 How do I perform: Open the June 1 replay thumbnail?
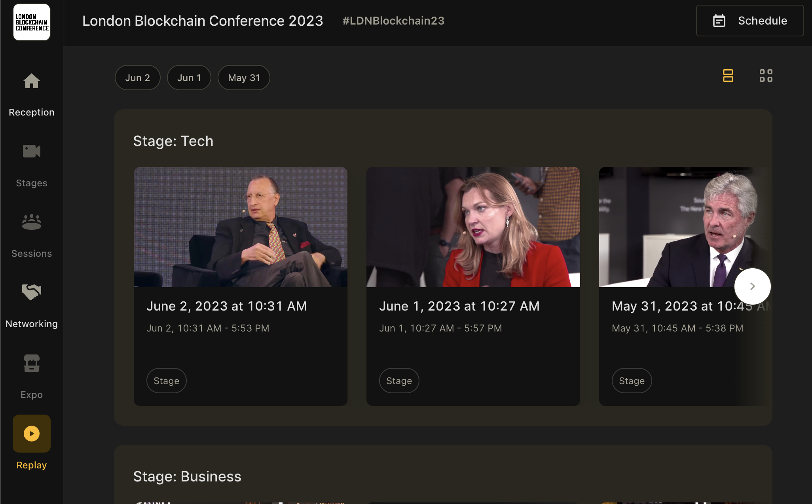tap(473, 227)
